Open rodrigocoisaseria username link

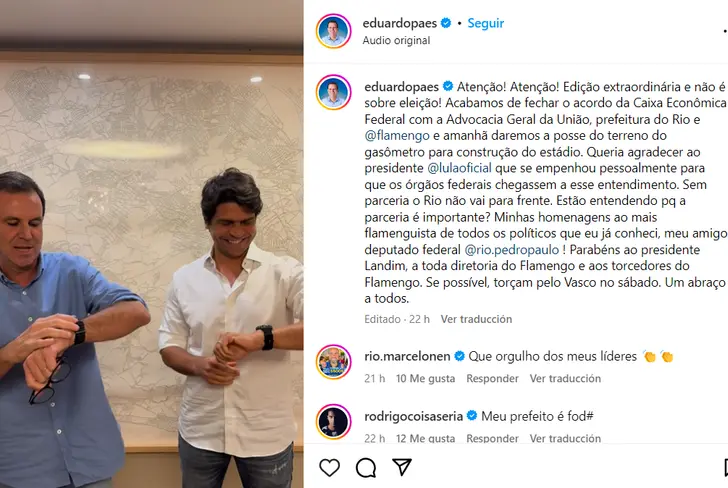point(413,416)
